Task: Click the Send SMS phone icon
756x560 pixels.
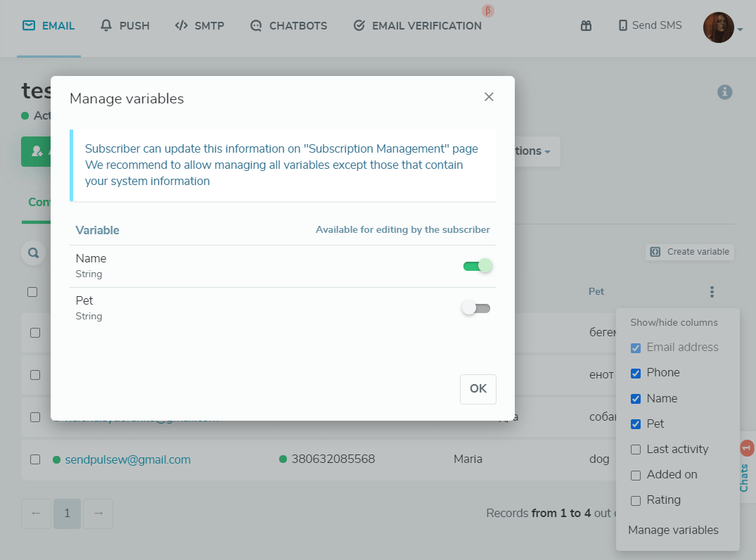Action: pos(622,26)
